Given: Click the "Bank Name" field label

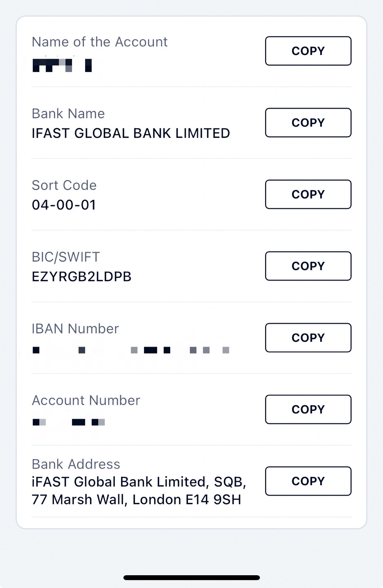Looking at the screenshot, I should tap(68, 114).
